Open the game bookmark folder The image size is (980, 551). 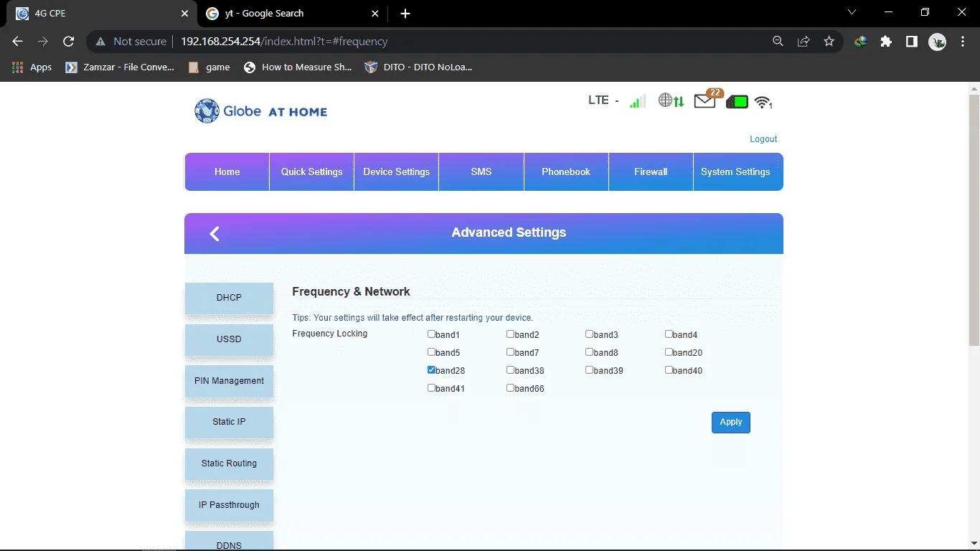(x=209, y=67)
